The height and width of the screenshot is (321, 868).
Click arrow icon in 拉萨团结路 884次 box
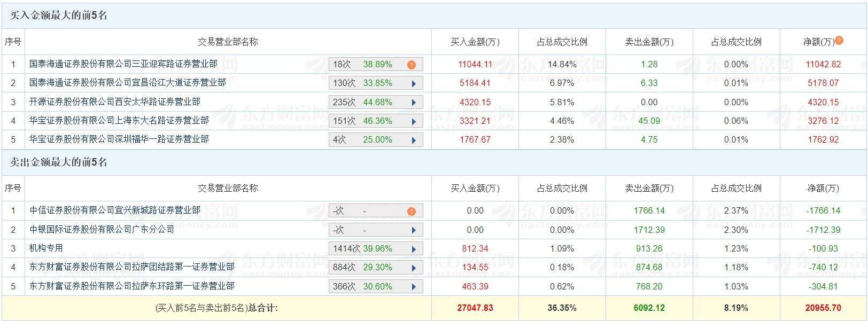point(414,268)
